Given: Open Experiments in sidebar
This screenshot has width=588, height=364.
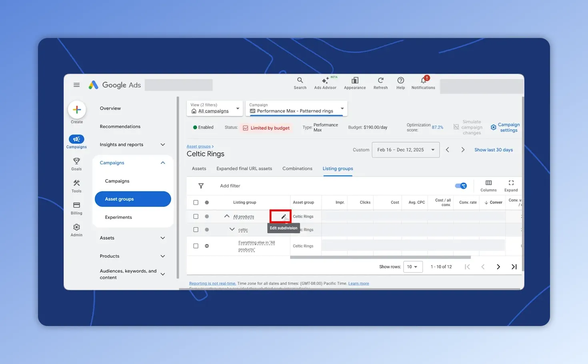Looking at the screenshot, I should pos(118,217).
